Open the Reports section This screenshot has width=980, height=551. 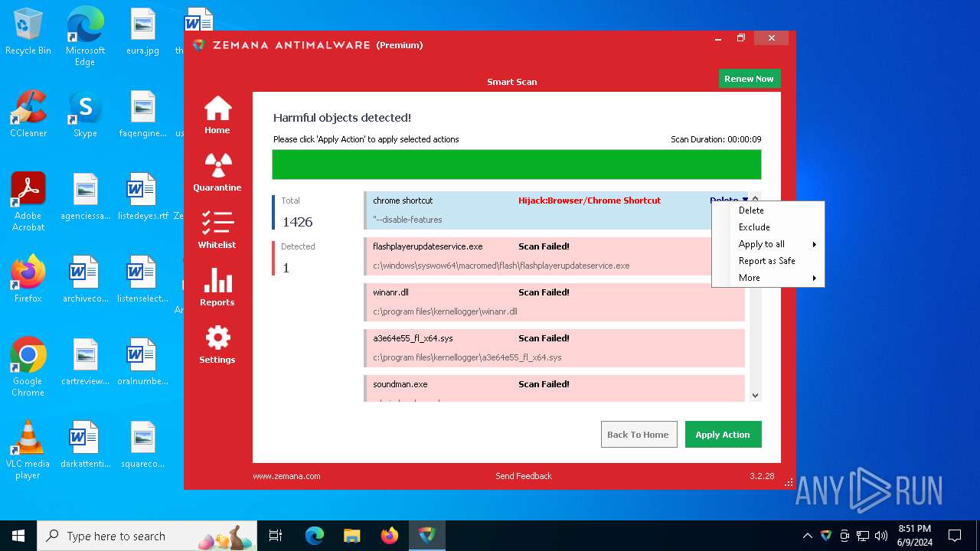[217, 286]
